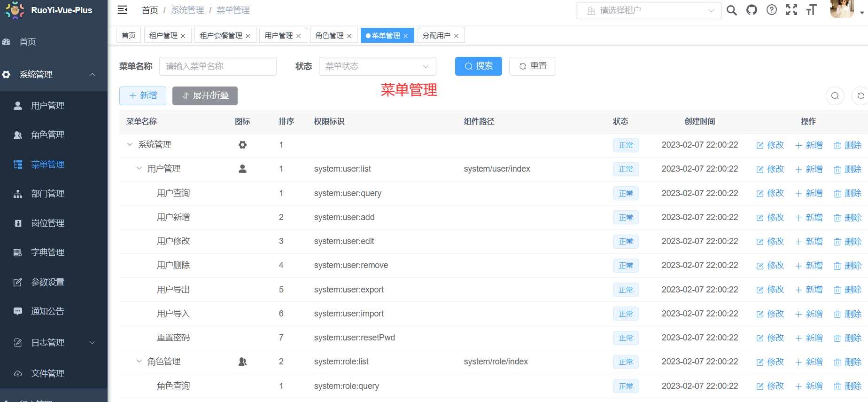The height and width of the screenshot is (402, 868).
Task: Expand the 日志管理 sidebar group
Action: click(54, 343)
